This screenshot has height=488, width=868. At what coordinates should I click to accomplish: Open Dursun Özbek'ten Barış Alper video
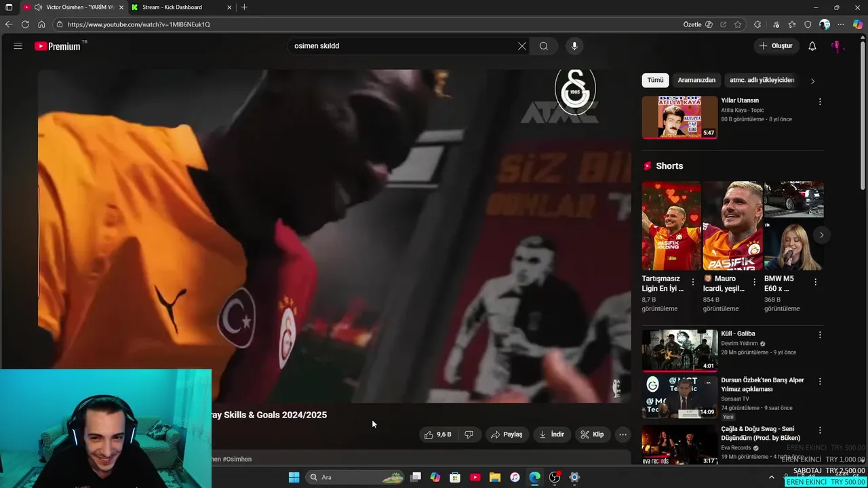(679, 397)
